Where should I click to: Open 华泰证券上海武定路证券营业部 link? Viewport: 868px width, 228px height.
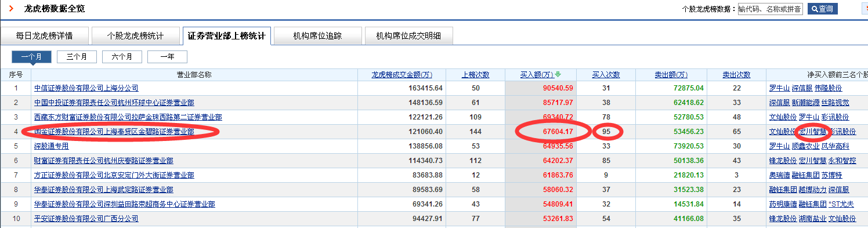[103, 190]
